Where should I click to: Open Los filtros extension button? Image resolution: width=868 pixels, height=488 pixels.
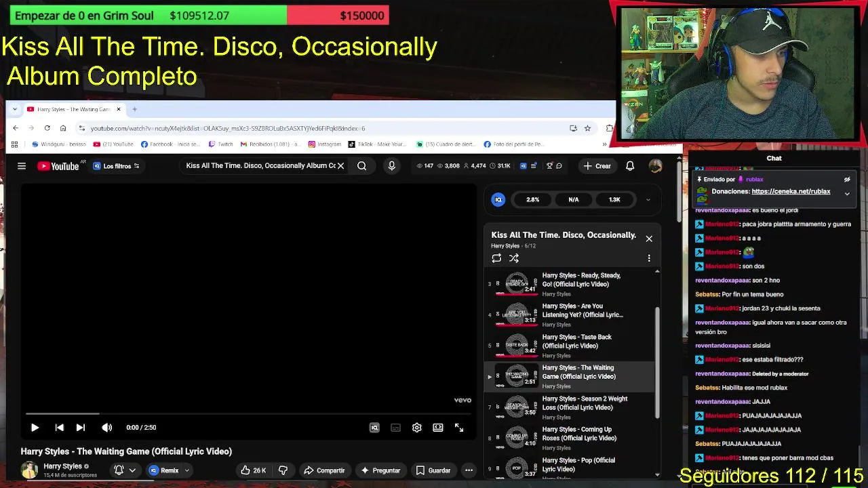coord(116,166)
